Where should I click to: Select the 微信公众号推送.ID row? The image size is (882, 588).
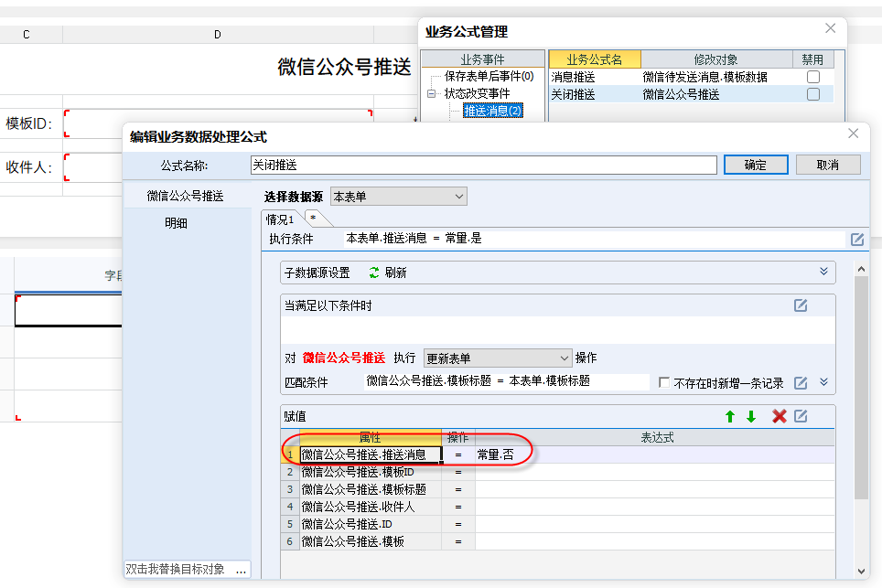point(557,525)
